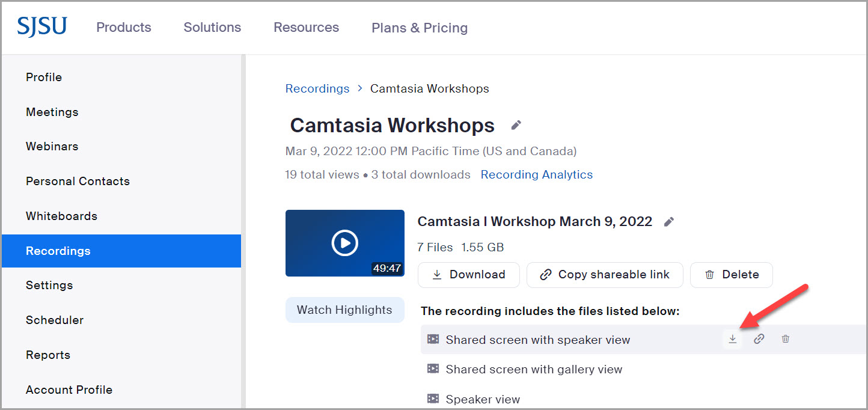This screenshot has width=868, height=410.
Task: Edit the Camtasia Workshops title pencil icon
Action: (x=516, y=125)
